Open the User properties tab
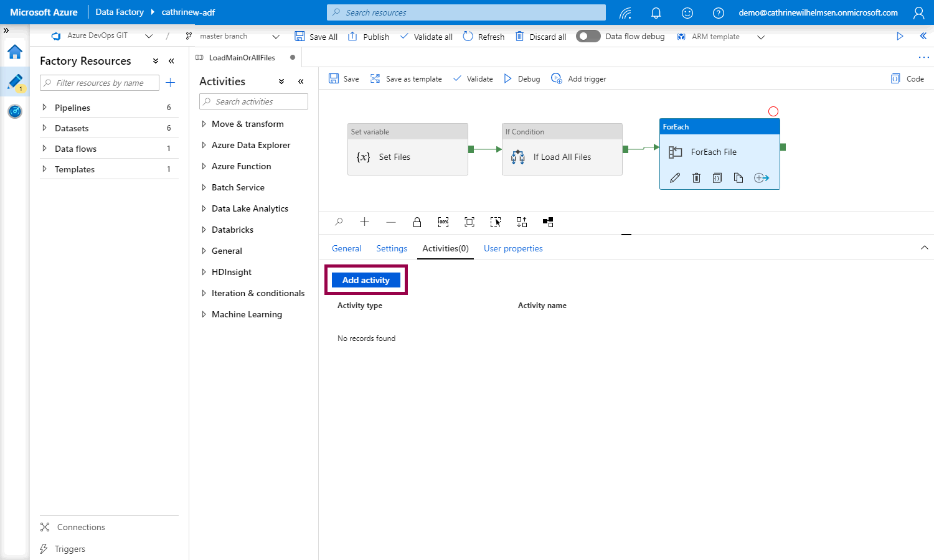This screenshot has width=934, height=560. click(513, 248)
